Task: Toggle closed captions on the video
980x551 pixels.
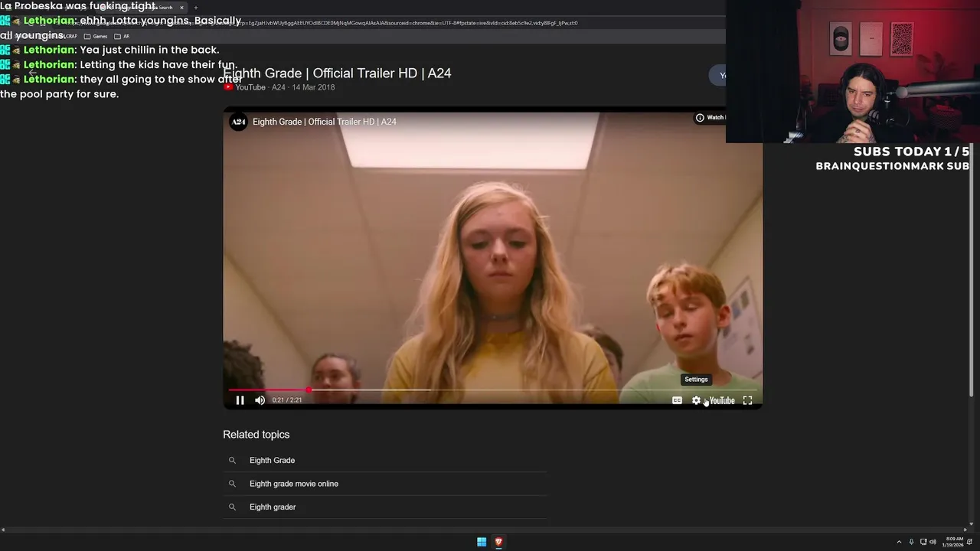Action: (677, 400)
